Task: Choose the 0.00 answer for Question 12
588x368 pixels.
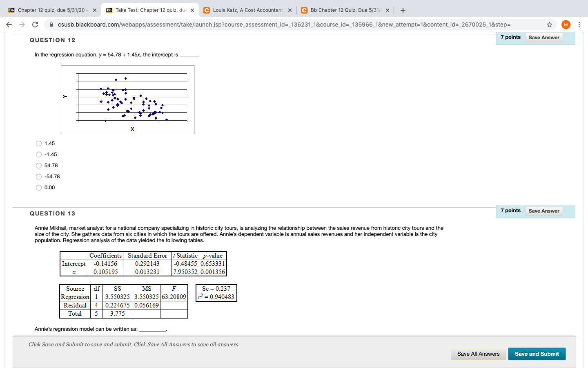Action: pos(39,188)
